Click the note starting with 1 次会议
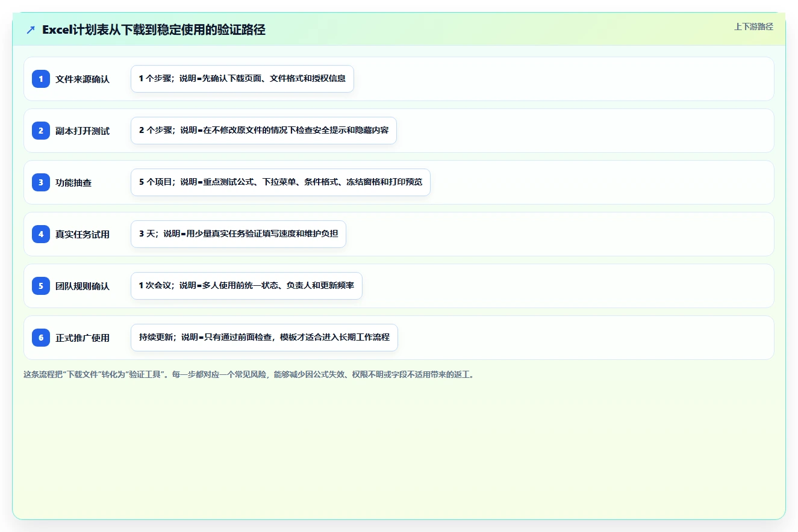 246,286
